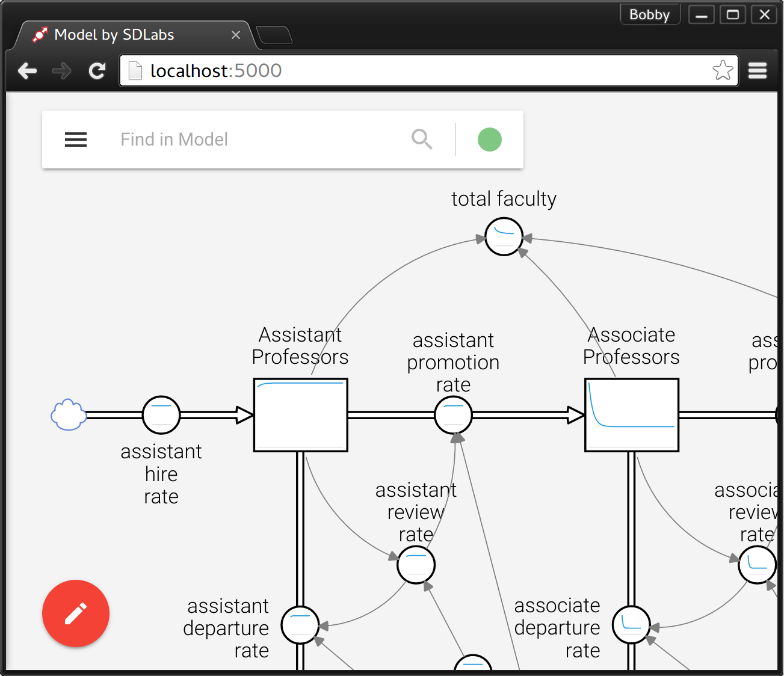The height and width of the screenshot is (676, 784).
Task: Maximize the browser window
Action: point(733,14)
